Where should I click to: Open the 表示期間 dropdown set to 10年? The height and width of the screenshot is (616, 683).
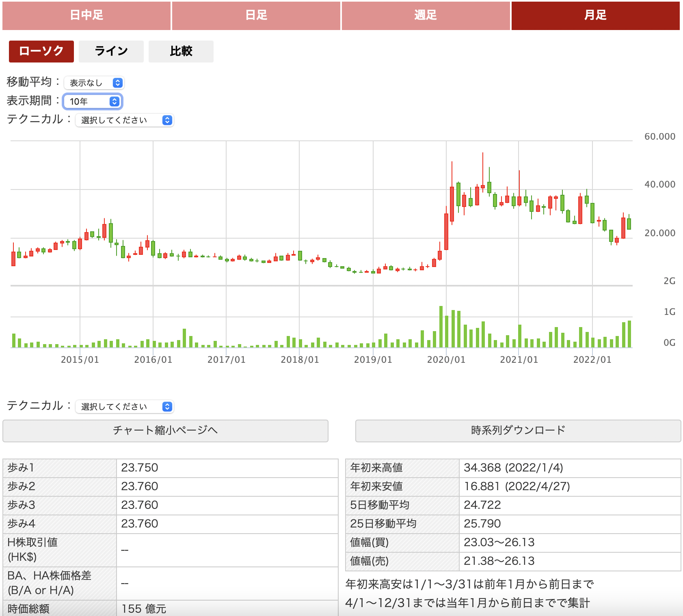tap(93, 101)
